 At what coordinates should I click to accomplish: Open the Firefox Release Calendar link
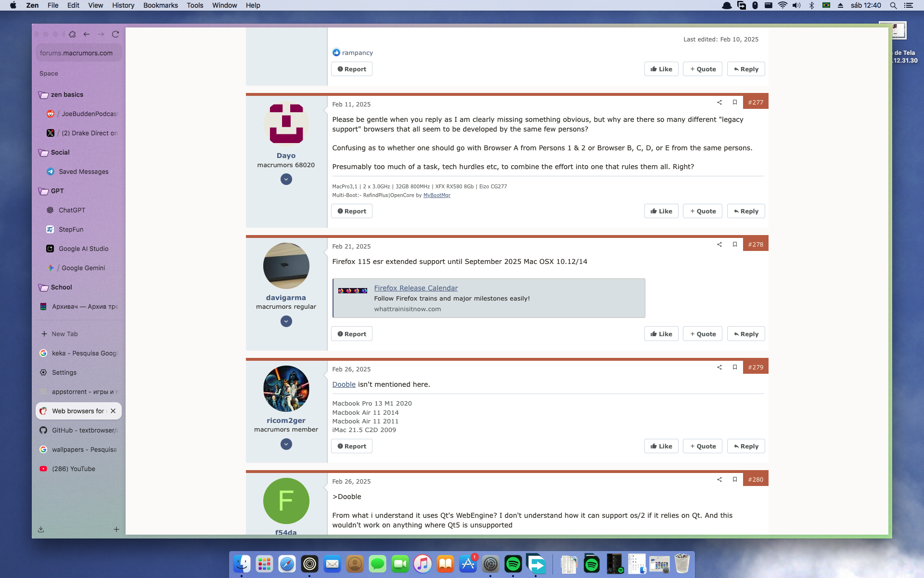[416, 288]
